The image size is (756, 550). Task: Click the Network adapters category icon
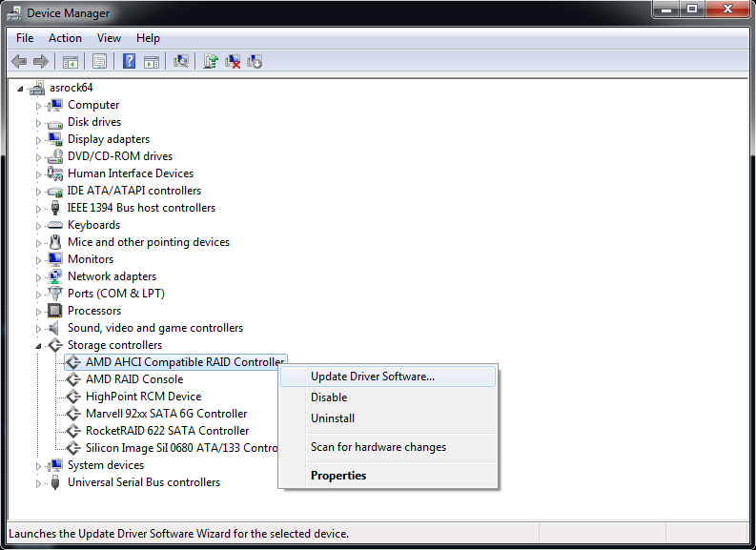coord(55,276)
